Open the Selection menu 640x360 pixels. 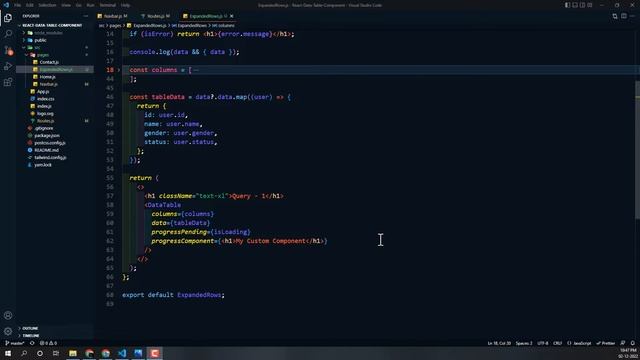tap(47, 5)
